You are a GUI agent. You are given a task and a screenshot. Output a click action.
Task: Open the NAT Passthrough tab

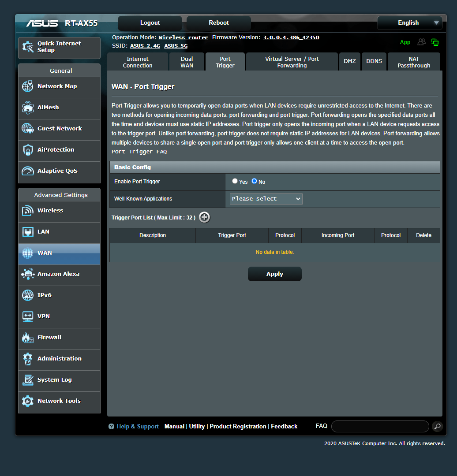tap(414, 62)
